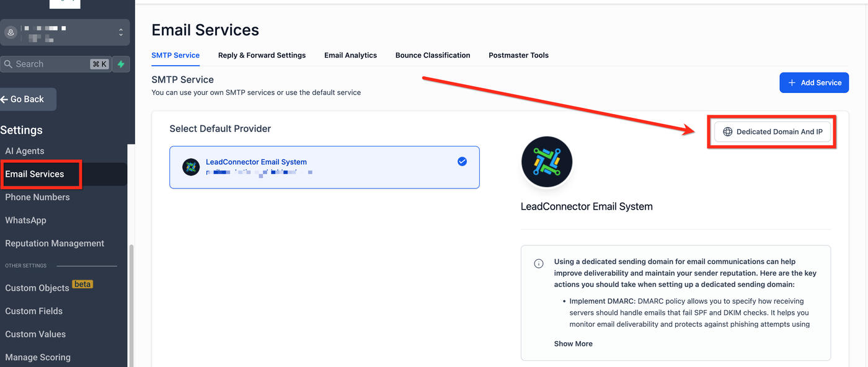Open the Email Analytics tab
The height and width of the screenshot is (367, 868).
350,55
